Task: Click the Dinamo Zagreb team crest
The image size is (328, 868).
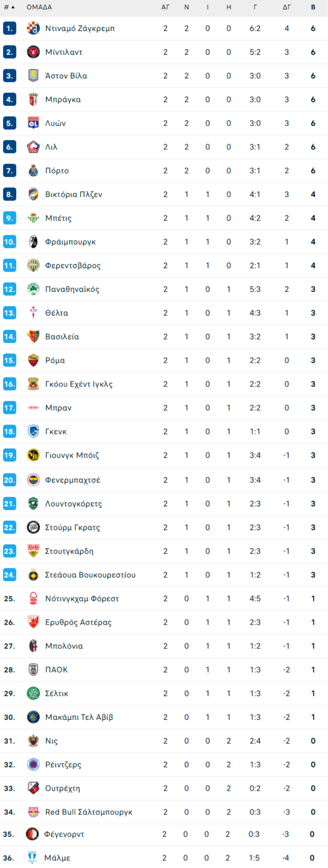Action: click(x=33, y=28)
